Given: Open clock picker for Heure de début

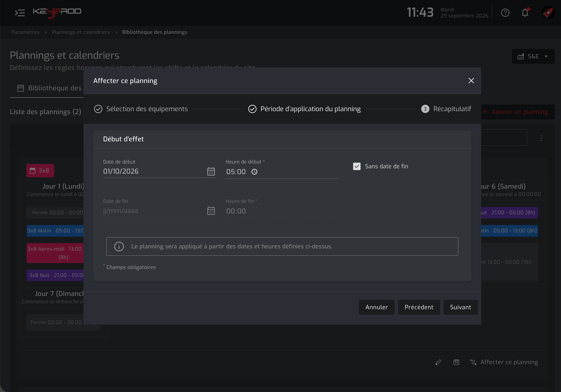Looking at the screenshot, I should (x=254, y=172).
